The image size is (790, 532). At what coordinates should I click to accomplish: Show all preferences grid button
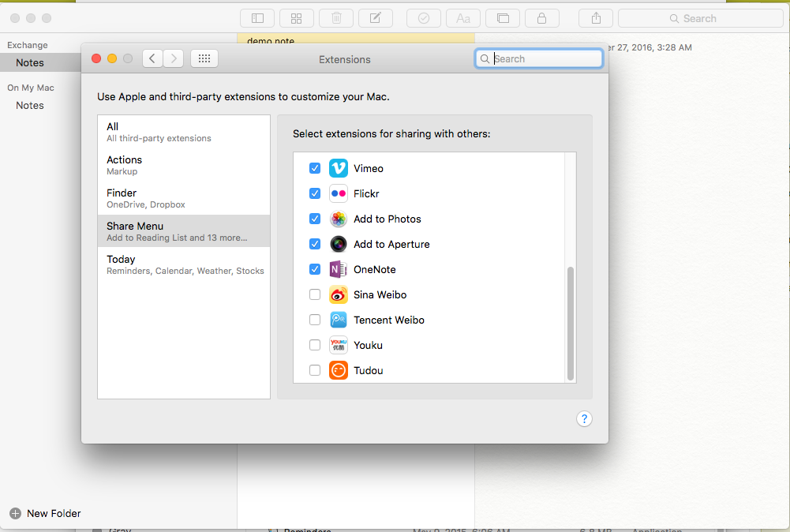[204, 59]
